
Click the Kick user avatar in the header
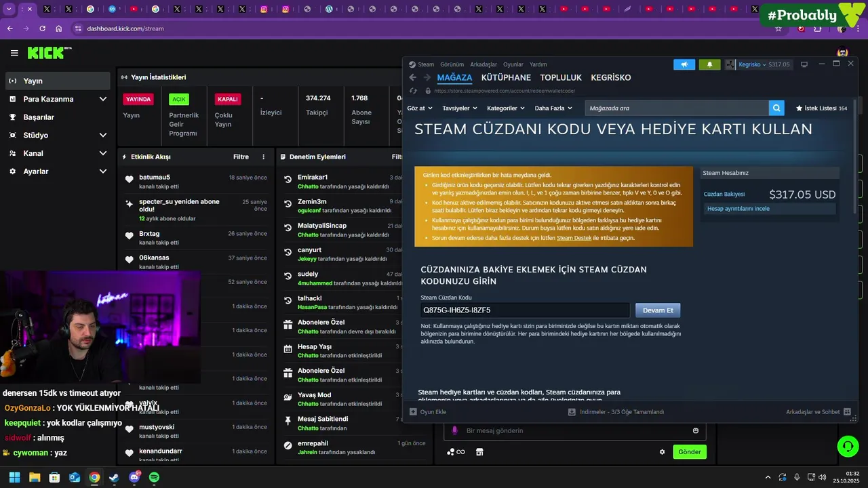843,52
